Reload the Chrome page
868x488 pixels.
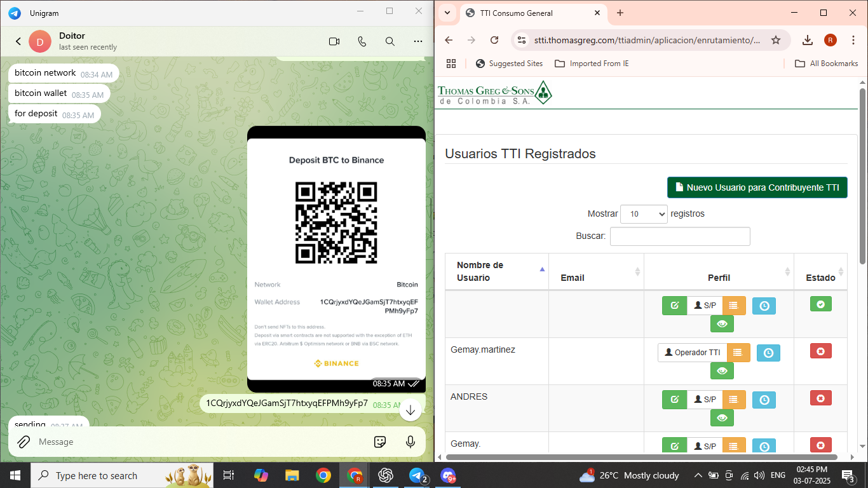(x=494, y=40)
